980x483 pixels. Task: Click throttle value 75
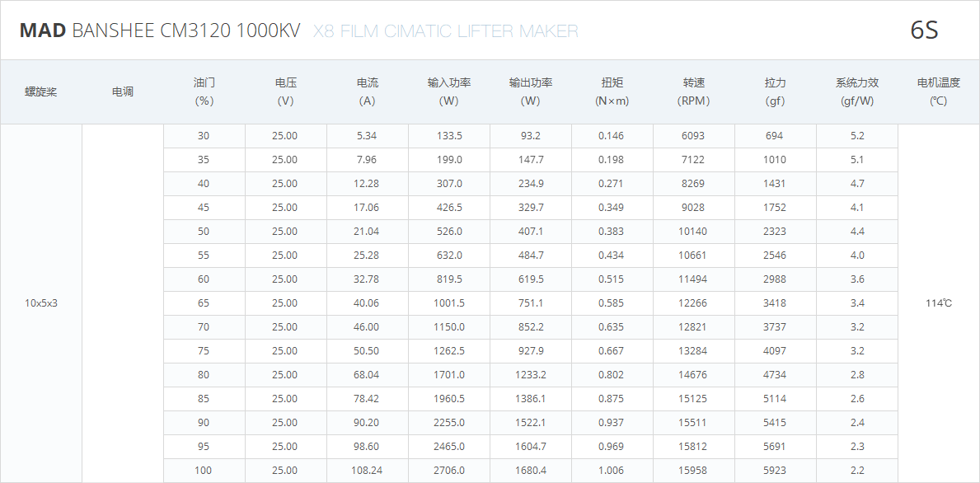click(204, 350)
